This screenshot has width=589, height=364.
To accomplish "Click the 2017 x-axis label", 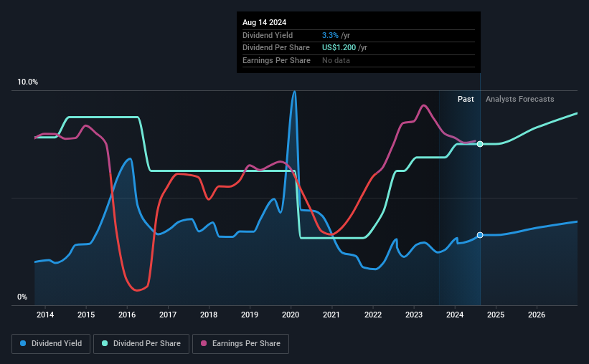I will [168, 315].
